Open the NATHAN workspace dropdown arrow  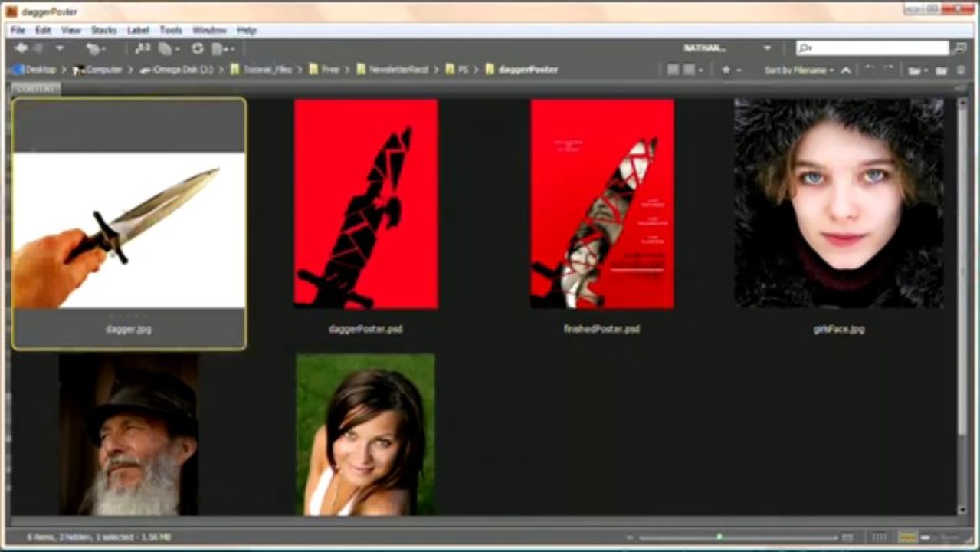(x=767, y=48)
